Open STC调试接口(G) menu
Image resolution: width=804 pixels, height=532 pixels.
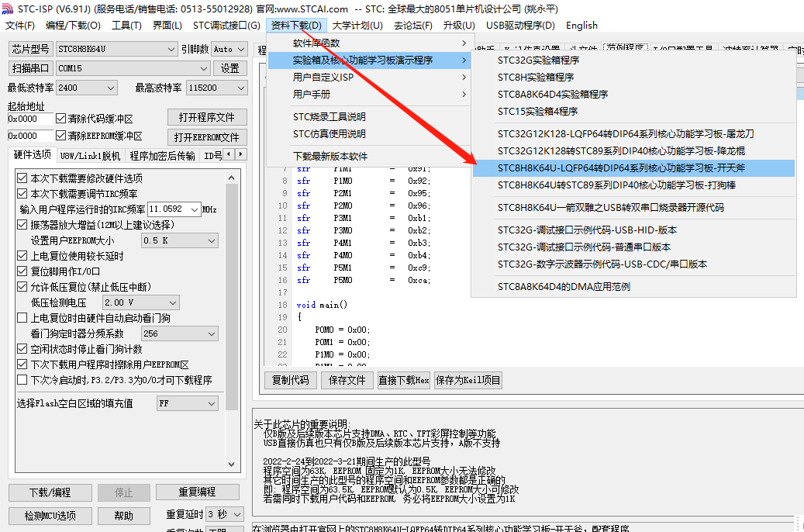pos(226,25)
